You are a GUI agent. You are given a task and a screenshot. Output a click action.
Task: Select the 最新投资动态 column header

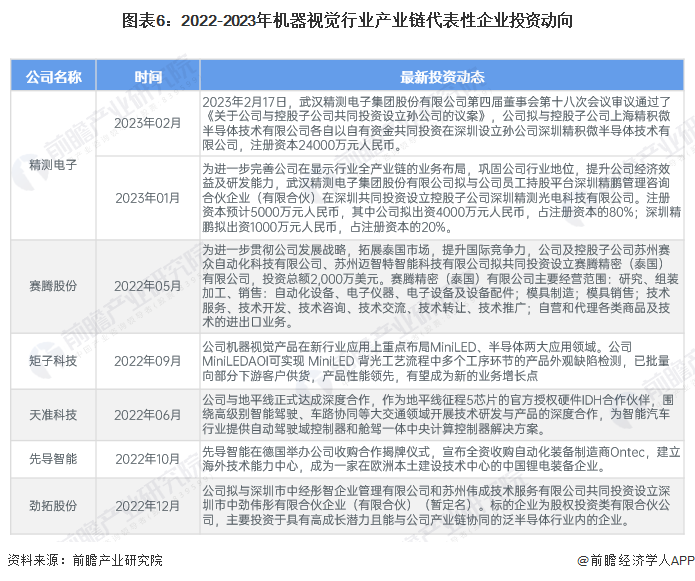(x=442, y=77)
